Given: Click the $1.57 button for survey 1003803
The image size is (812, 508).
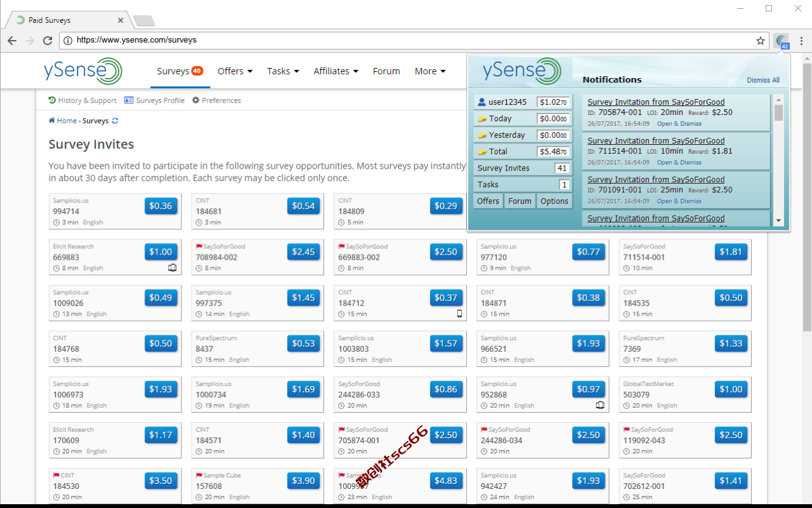Looking at the screenshot, I should coord(446,343).
